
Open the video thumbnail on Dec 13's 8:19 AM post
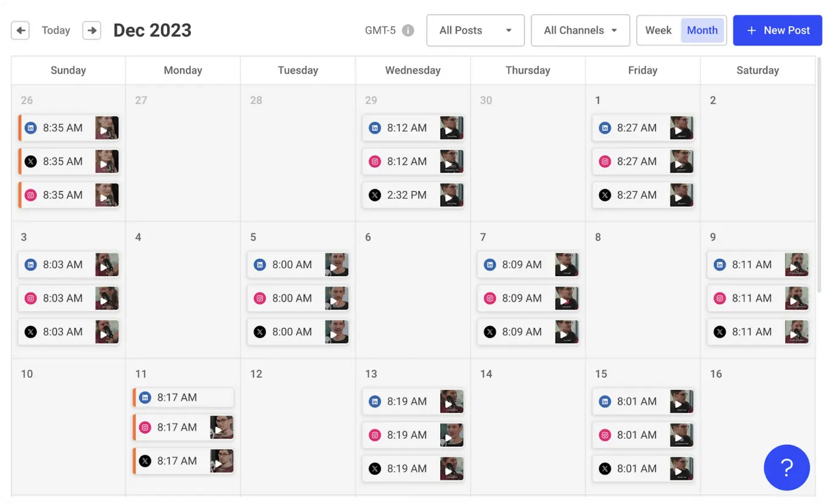click(x=452, y=401)
